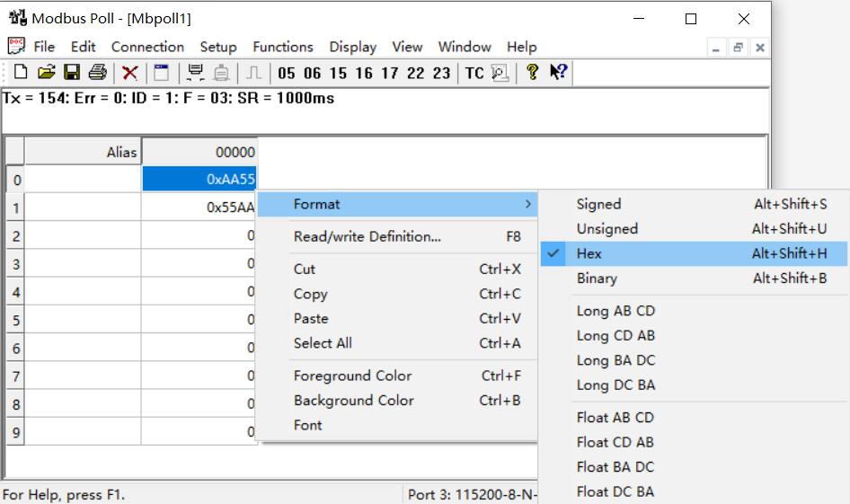Select function 23 toolbar button

(x=441, y=73)
